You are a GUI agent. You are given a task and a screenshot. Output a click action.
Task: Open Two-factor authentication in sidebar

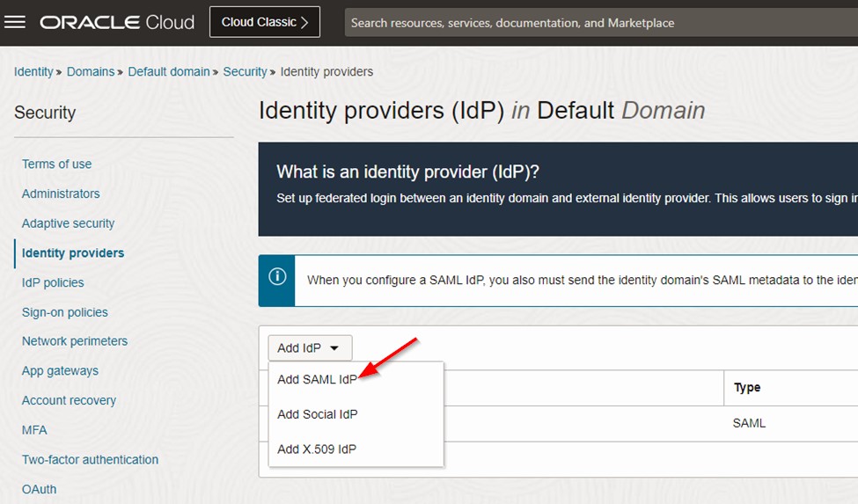tap(90, 460)
